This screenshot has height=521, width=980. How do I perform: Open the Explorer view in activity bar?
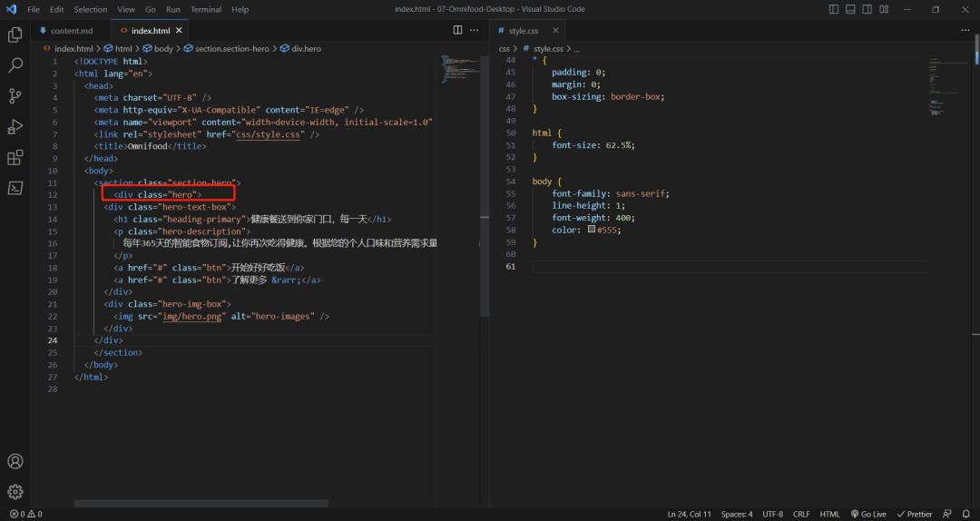(x=15, y=34)
